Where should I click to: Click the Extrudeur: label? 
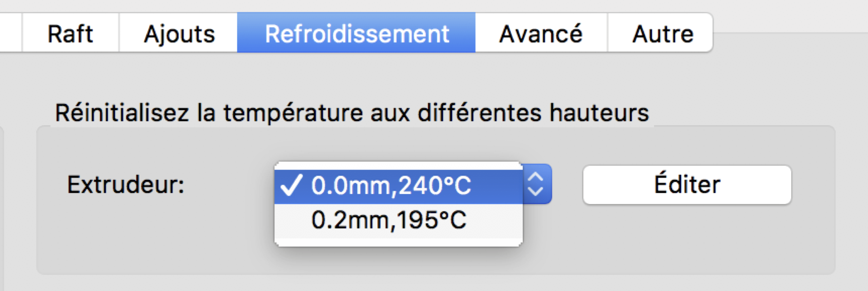[126, 185]
